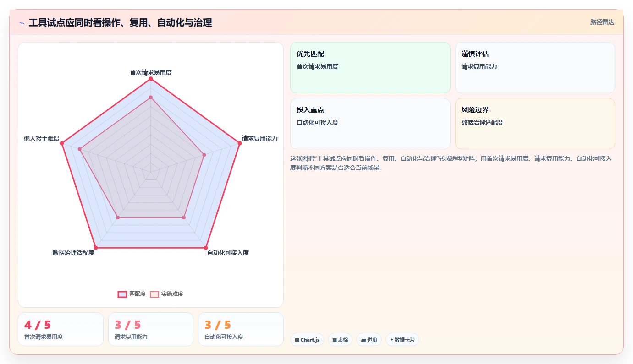The width and height of the screenshot is (633, 364).
Task: Open the 谨慎评估 card
Action: [x=535, y=68]
